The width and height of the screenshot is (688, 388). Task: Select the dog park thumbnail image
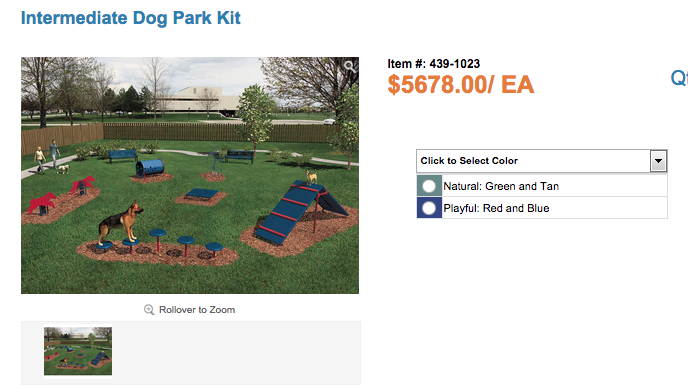[x=78, y=351]
